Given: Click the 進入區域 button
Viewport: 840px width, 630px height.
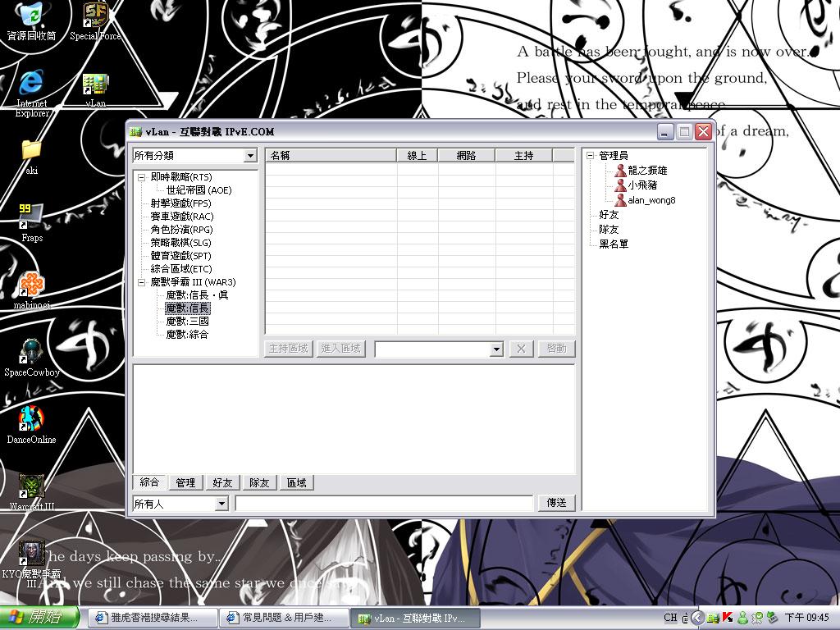Looking at the screenshot, I should (x=340, y=349).
